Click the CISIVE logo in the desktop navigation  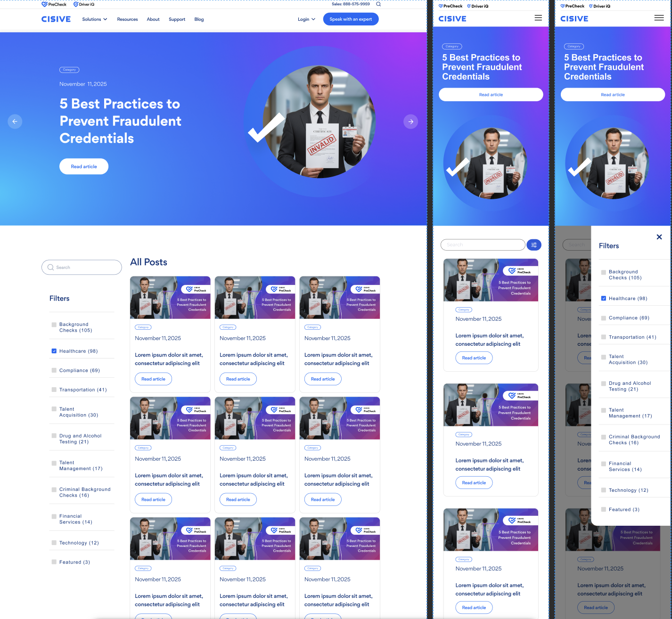coord(56,19)
